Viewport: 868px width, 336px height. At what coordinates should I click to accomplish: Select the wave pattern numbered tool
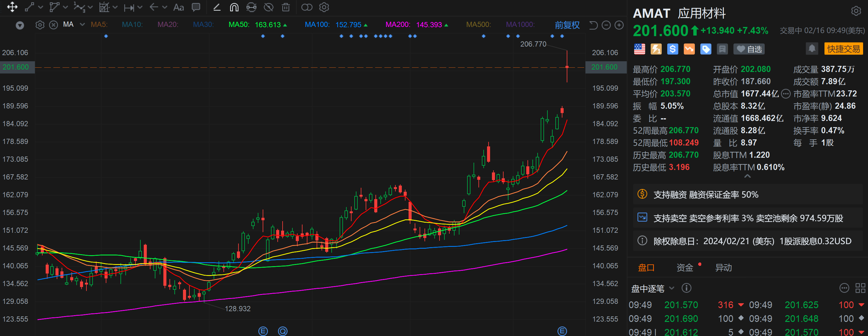(x=79, y=7)
